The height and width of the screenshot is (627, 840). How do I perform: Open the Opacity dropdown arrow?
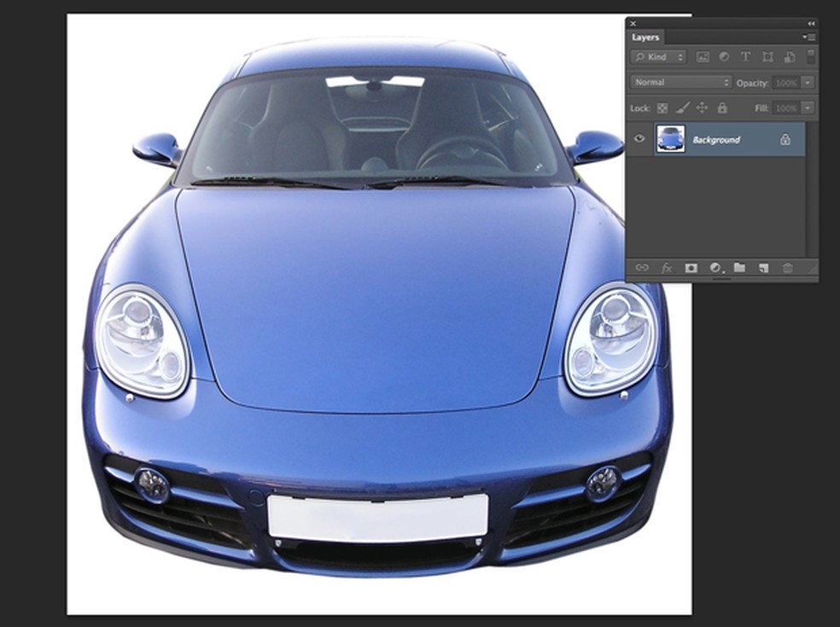805,83
